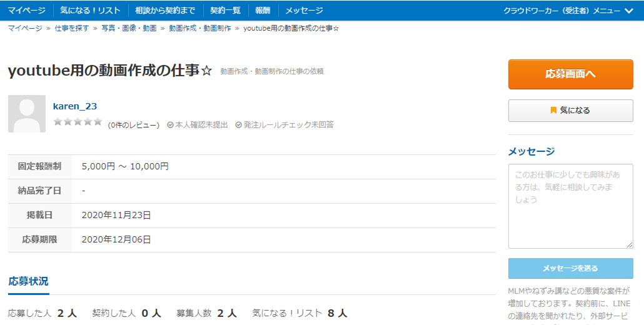Open メッセージ in the top navigation
The height and width of the screenshot is (325, 644).
coord(304,11)
